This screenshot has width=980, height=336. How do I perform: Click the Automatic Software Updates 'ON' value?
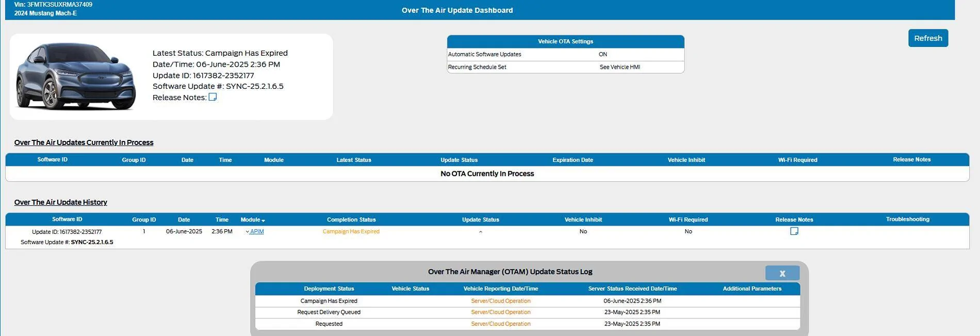(x=602, y=54)
